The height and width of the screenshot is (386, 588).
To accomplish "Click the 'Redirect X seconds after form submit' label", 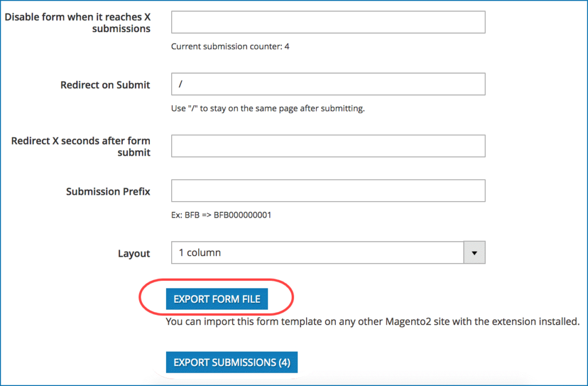I will coord(80,146).
